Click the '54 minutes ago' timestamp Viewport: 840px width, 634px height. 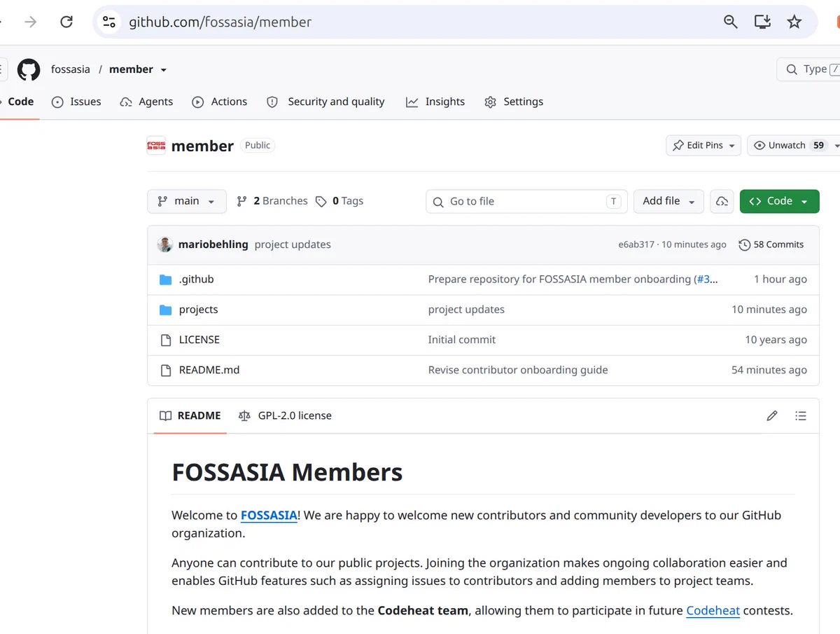[769, 370]
